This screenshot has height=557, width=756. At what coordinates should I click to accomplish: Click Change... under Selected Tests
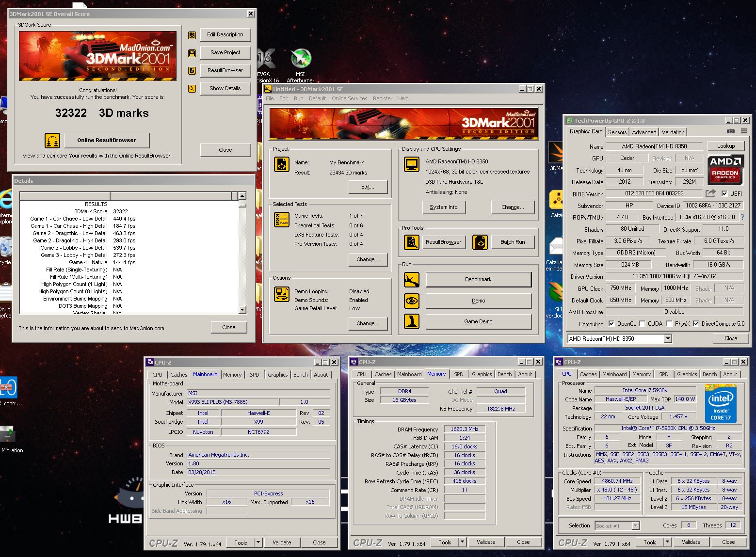pyautogui.click(x=368, y=259)
